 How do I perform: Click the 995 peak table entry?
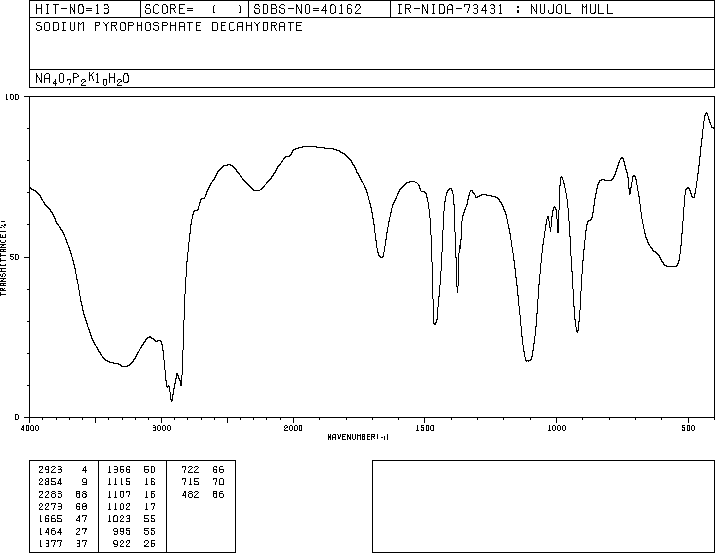click(x=134, y=532)
